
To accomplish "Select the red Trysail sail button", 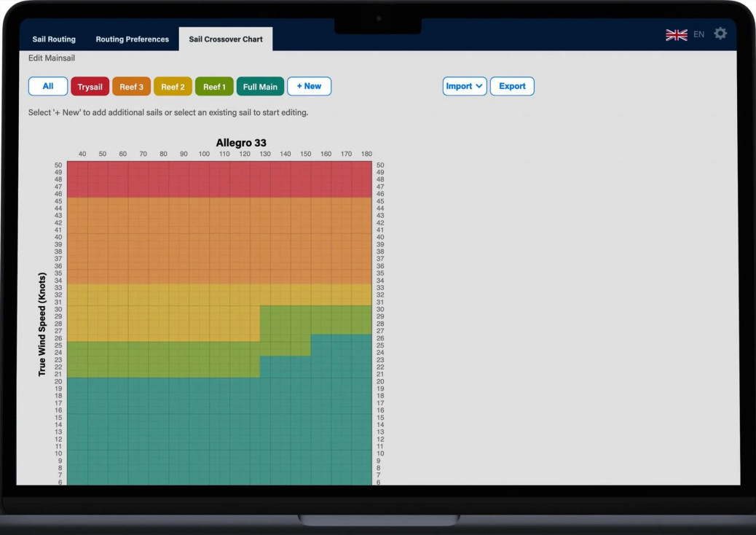I will pos(90,87).
